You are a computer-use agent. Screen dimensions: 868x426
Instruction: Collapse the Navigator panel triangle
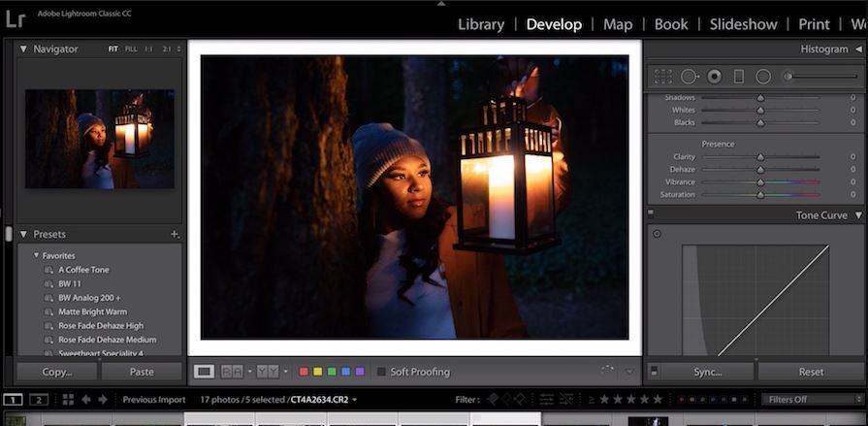[23, 49]
